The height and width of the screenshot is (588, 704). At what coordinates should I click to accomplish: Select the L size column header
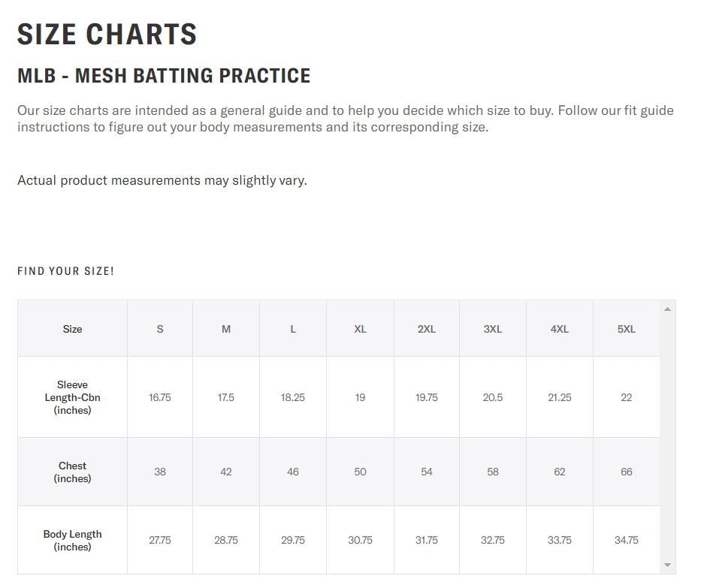[293, 329]
